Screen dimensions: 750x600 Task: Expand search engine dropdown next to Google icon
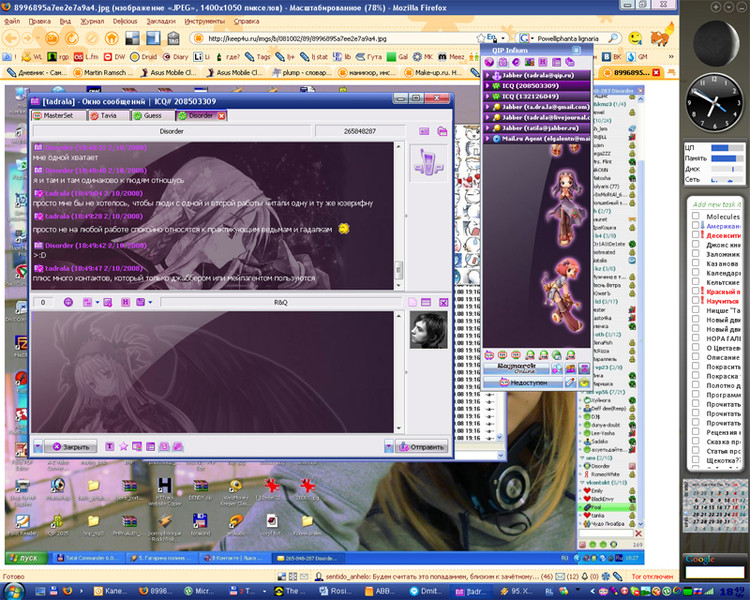pos(530,38)
